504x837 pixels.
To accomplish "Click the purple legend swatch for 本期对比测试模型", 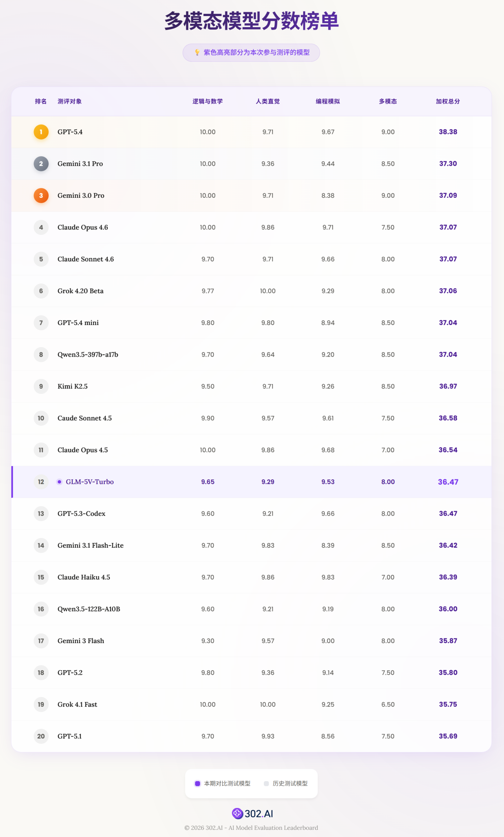I will pos(198,783).
